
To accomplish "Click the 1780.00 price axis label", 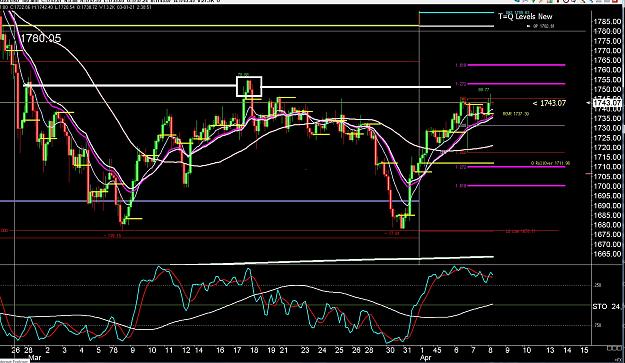I will pos(607,31).
